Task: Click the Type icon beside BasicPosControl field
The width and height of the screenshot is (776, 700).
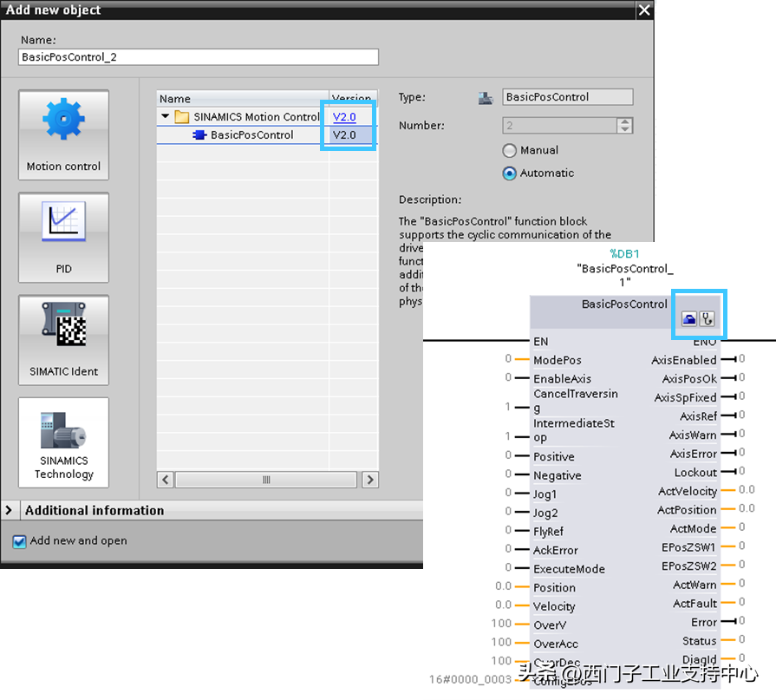Action: (486, 98)
